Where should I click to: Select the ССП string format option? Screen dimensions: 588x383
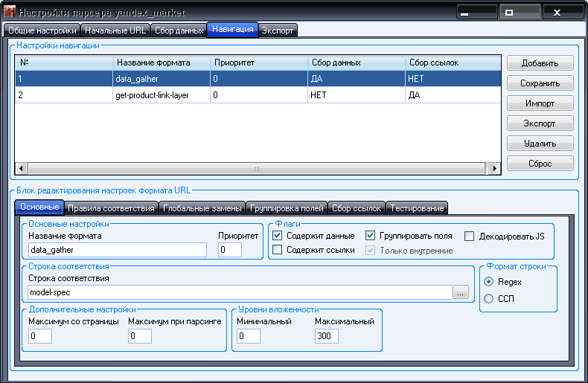[x=488, y=298]
